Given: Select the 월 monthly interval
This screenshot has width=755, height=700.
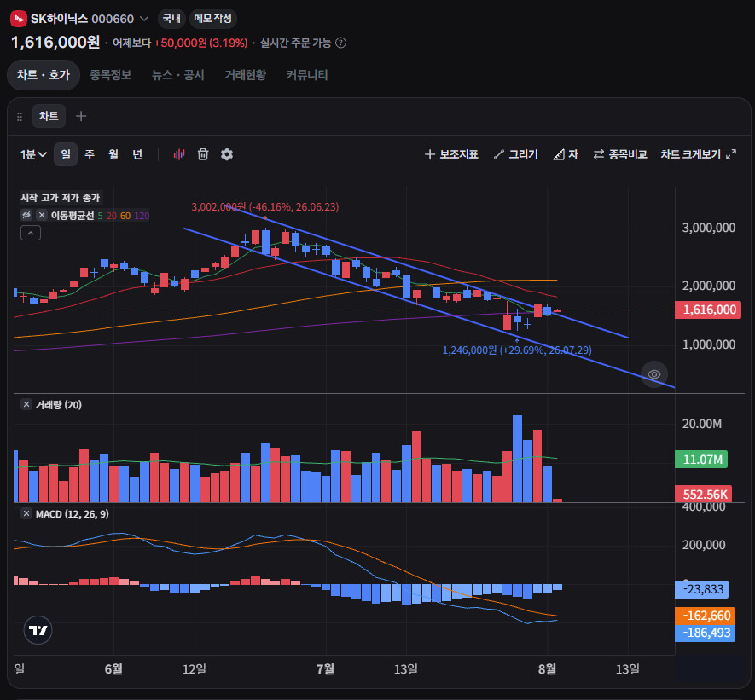Looking at the screenshot, I should click(113, 154).
